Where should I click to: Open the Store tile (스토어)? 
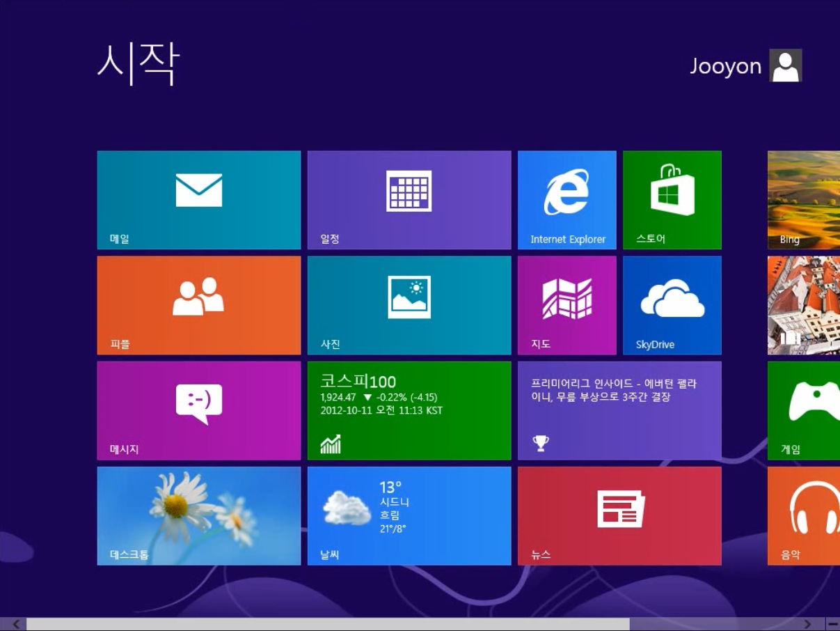coord(672,200)
